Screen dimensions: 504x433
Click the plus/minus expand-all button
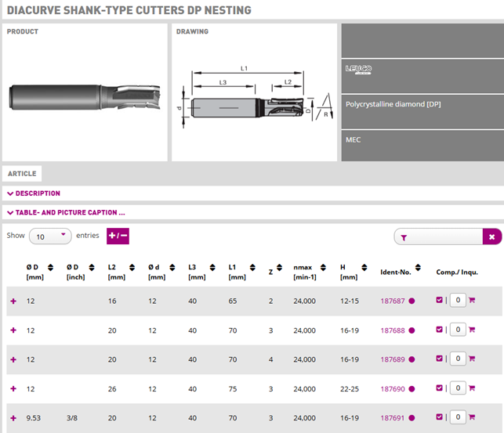pyautogui.click(x=118, y=236)
